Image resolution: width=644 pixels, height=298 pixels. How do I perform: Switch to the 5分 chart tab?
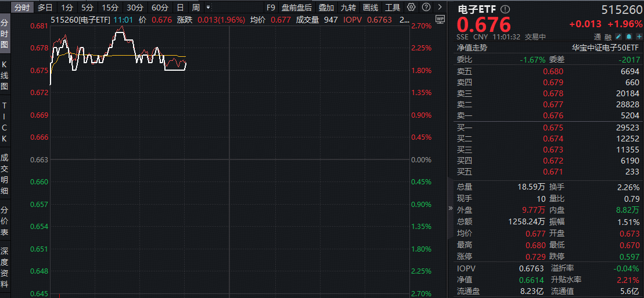(x=87, y=8)
